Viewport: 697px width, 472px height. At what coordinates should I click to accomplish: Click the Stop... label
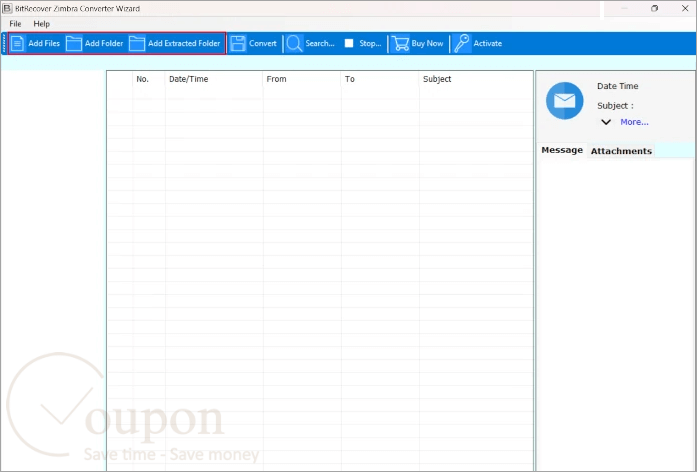(370, 43)
